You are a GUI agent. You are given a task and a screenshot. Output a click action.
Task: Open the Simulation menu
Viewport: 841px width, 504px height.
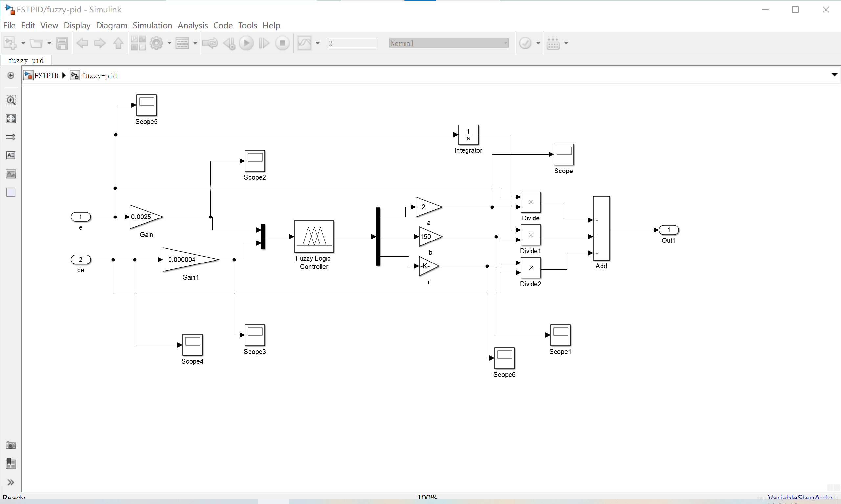(152, 25)
